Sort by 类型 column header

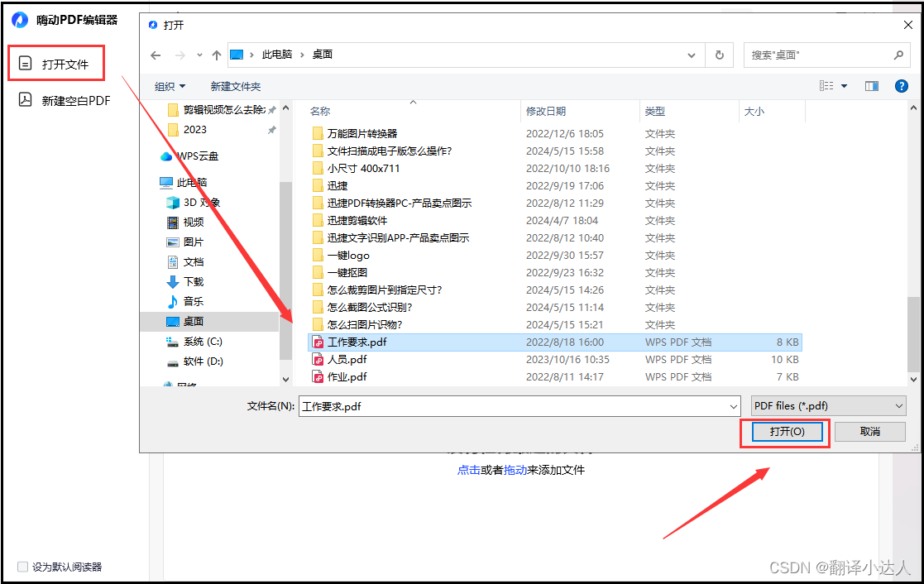click(654, 111)
